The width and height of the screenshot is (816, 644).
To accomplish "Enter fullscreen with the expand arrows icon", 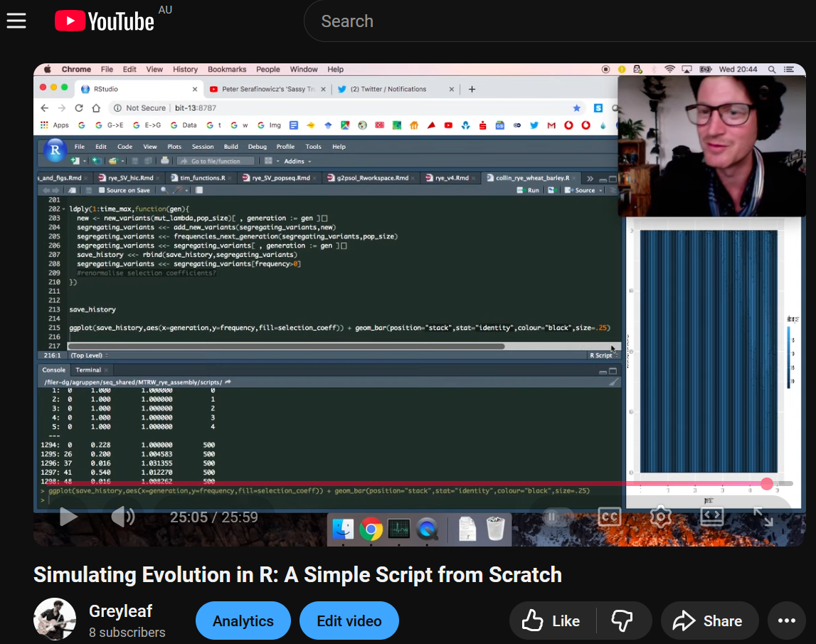I will coord(763,517).
